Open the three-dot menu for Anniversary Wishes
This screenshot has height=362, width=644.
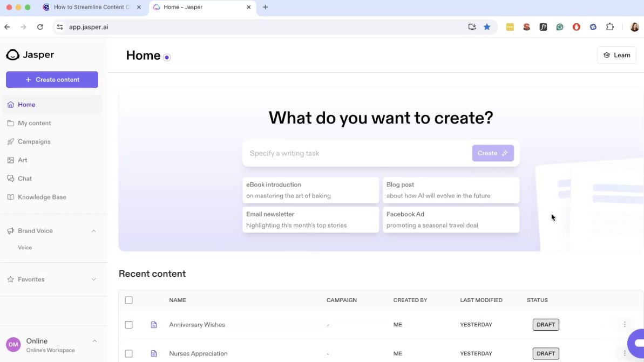625,325
